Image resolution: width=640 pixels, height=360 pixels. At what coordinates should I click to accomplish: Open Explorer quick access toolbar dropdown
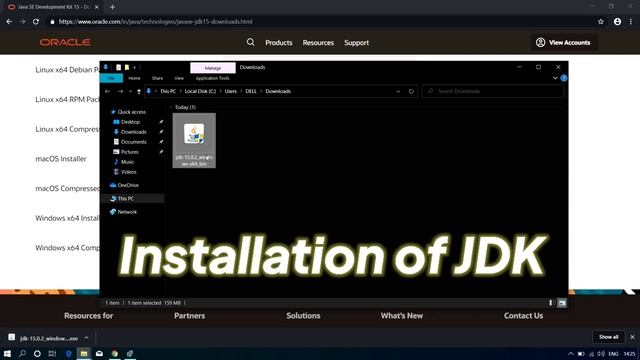pos(134,67)
